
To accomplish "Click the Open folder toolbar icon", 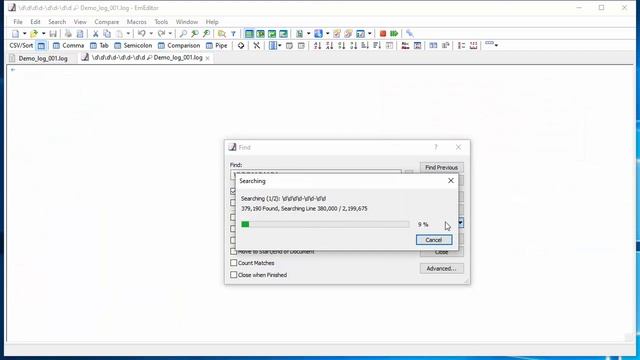I will (34, 33).
